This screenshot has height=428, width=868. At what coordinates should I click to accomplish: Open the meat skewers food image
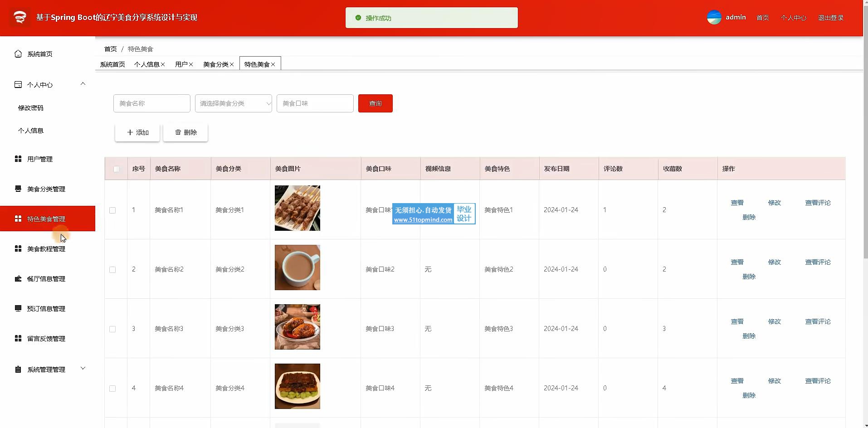(x=297, y=208)
